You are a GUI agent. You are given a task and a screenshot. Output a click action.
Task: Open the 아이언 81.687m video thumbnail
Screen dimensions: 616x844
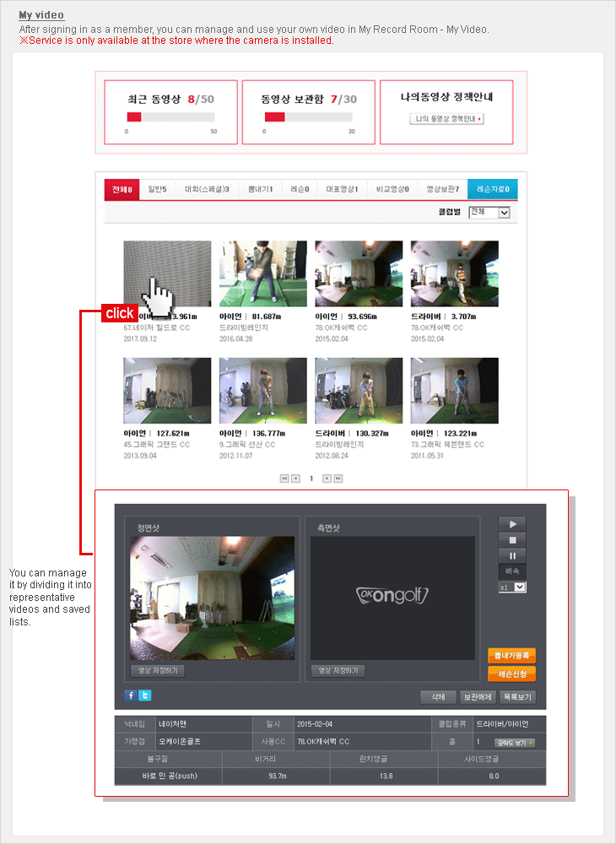click(262, 273)
